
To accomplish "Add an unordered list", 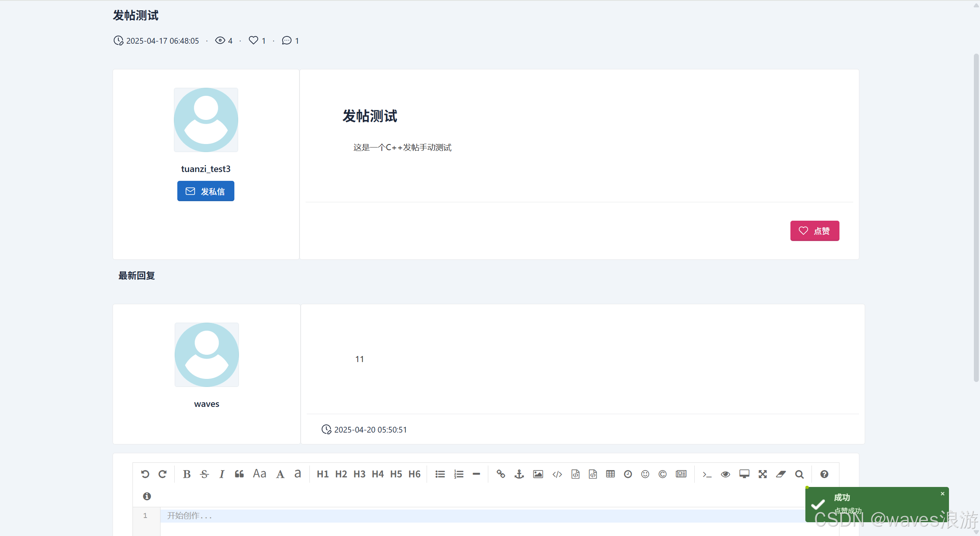I will (440, 474).
